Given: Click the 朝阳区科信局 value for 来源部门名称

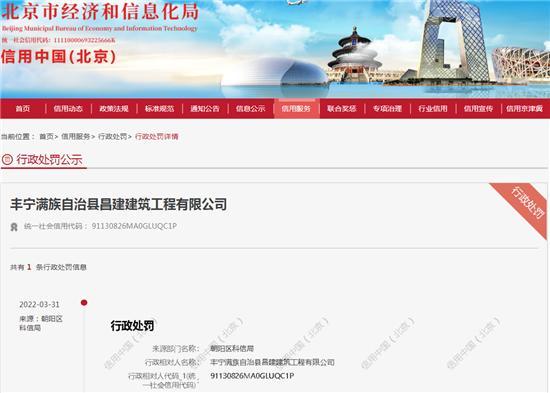Looking at the screenshot, I should coord(232,348).
